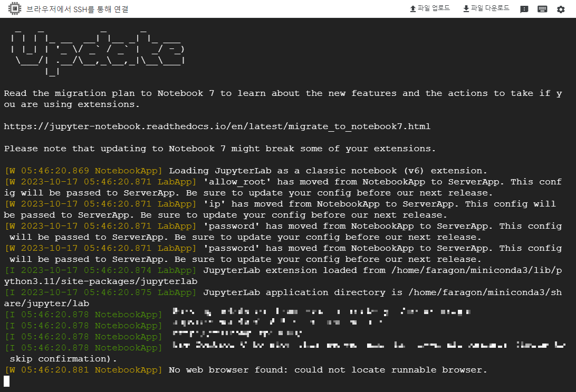Open the settings gear icon

pos(561,9)
